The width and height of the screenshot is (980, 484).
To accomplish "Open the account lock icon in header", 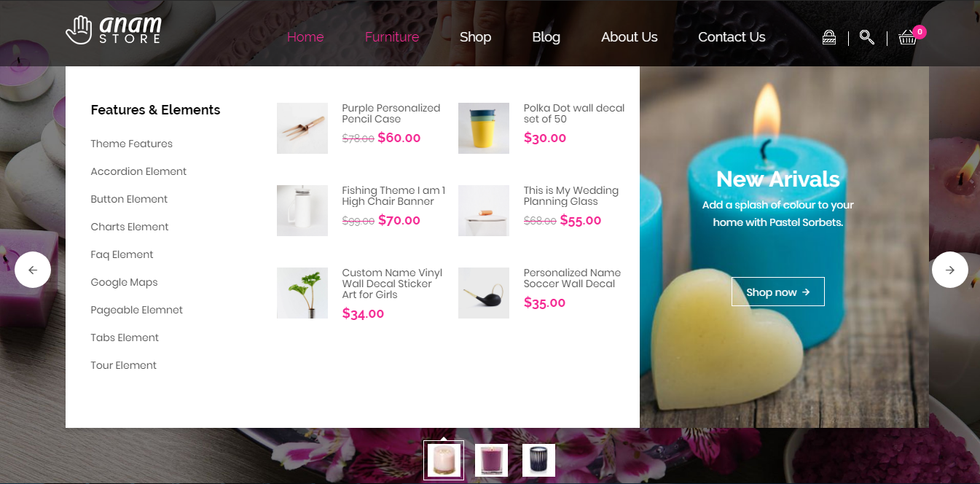I will tap(829, 37).
